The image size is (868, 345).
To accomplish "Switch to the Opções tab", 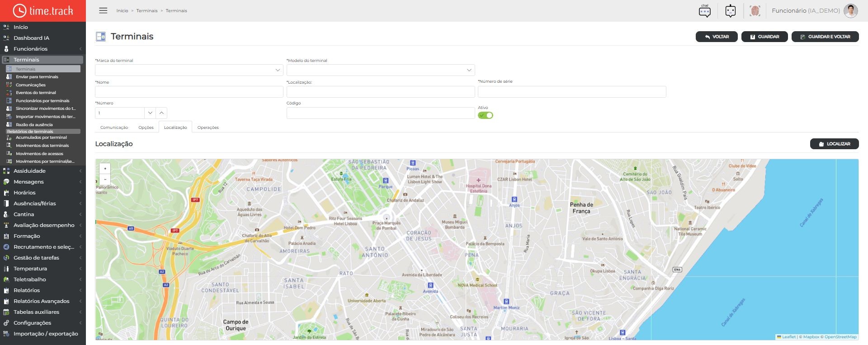I will (146, 128).
